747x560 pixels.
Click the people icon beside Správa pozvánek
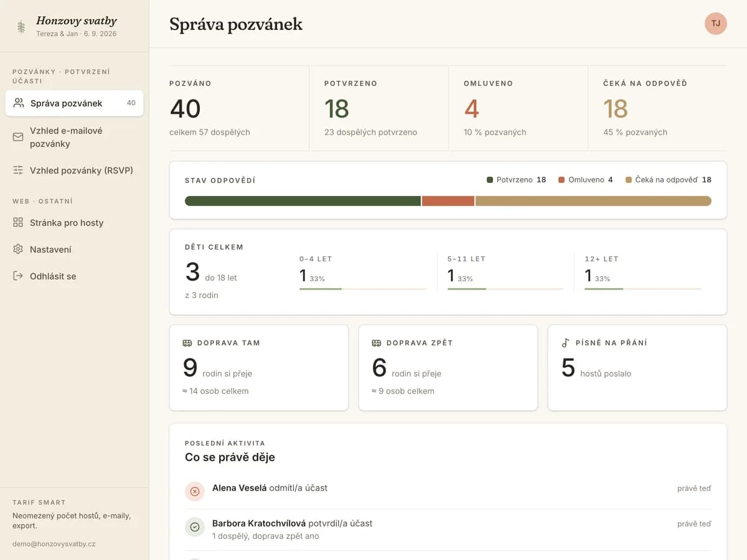(19, 103)
